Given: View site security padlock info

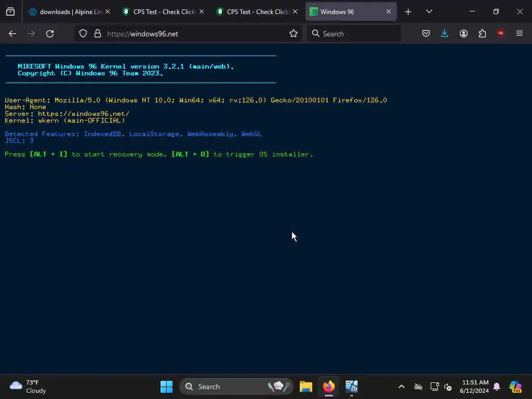Looking at the screenshot, I should [x=98, y=34].
